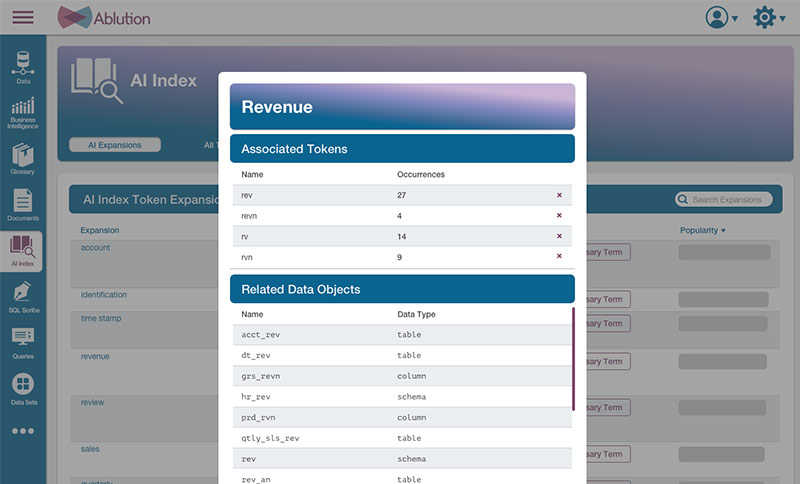Open Documents in the sidebar
The width and height of the screenshot is (800, 484).
(23, 205)
